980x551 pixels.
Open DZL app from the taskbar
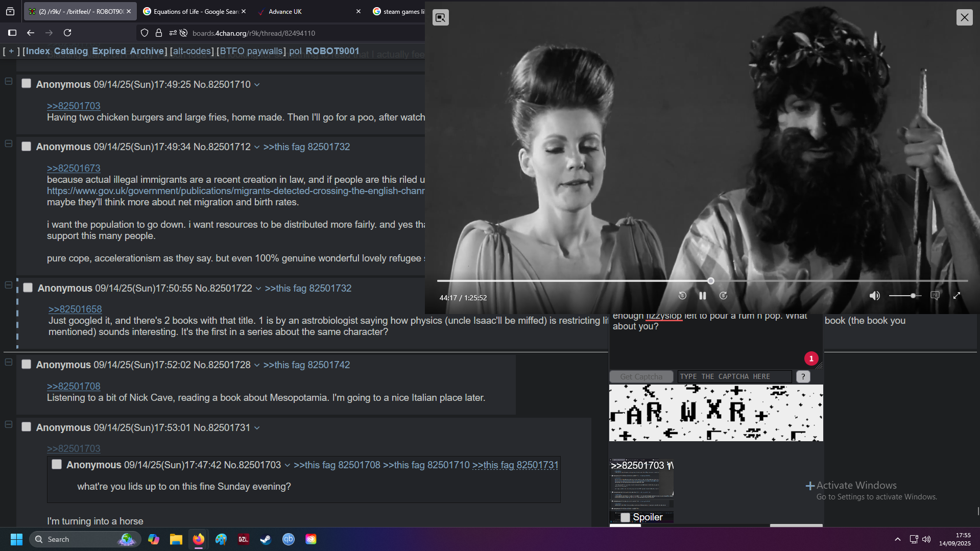click(244, 539)
